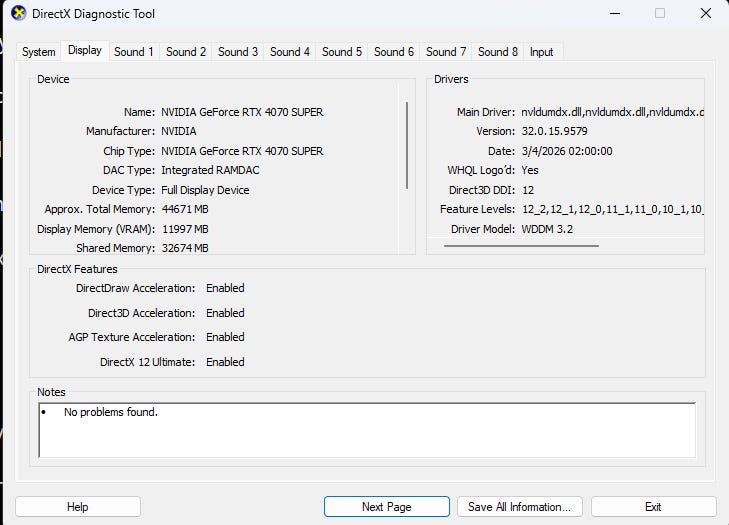Click VRAM value 11997 MB

tap(185, 229)
